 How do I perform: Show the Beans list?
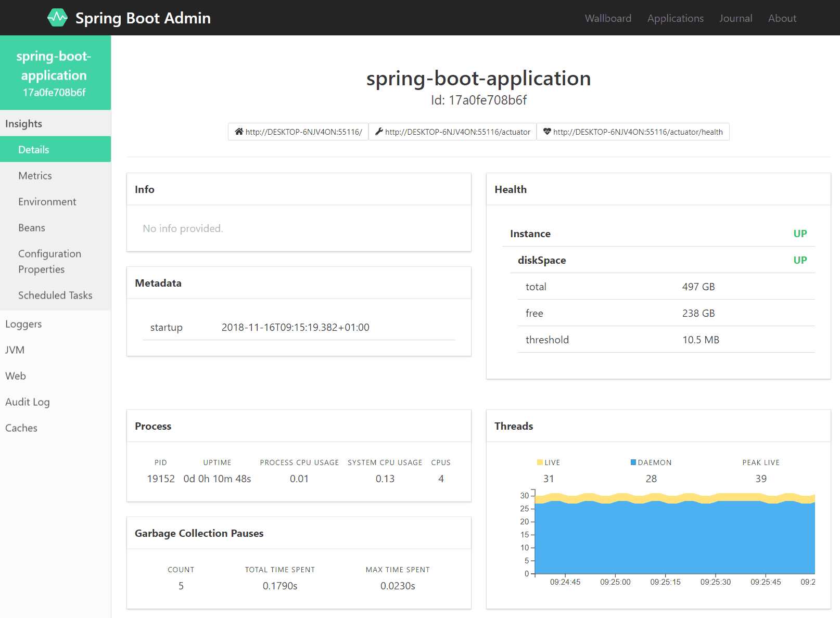32,228
